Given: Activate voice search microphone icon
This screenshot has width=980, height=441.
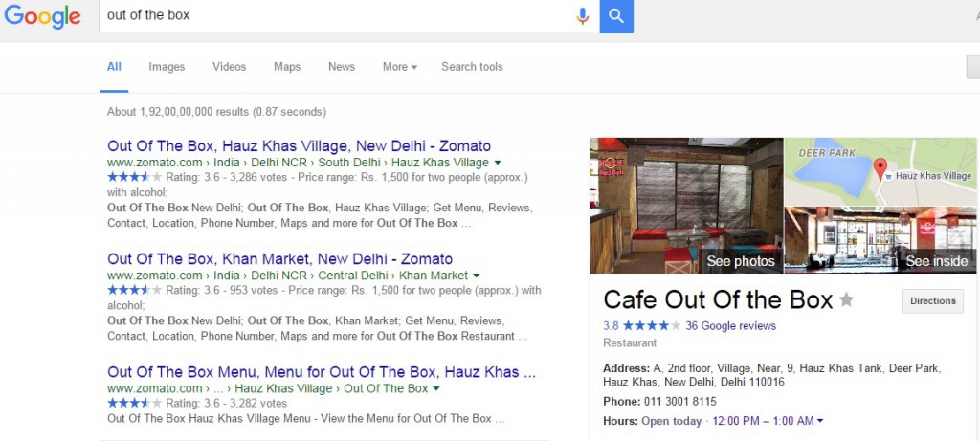Looking at the screenshot, I should [583, 16].
